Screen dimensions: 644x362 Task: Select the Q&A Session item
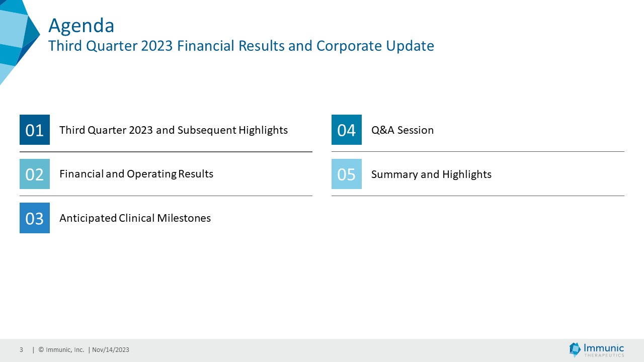click(x=402, y=130)
